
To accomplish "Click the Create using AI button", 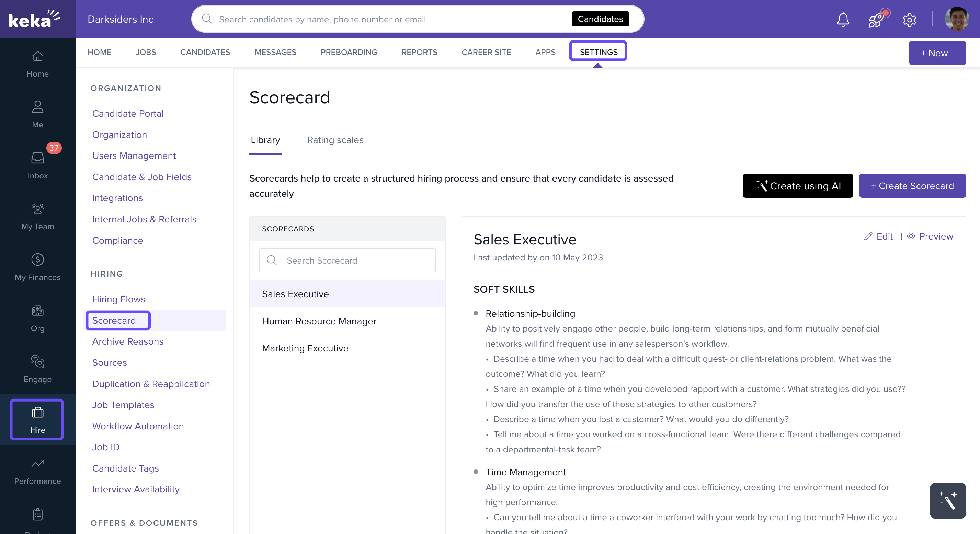I will [797, 186].
